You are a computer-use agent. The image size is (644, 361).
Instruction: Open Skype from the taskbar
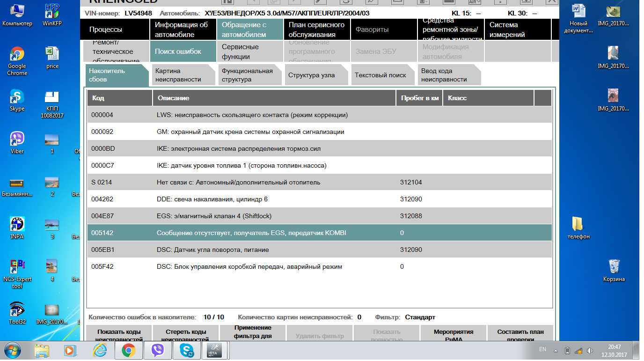[x=187, y=350]
